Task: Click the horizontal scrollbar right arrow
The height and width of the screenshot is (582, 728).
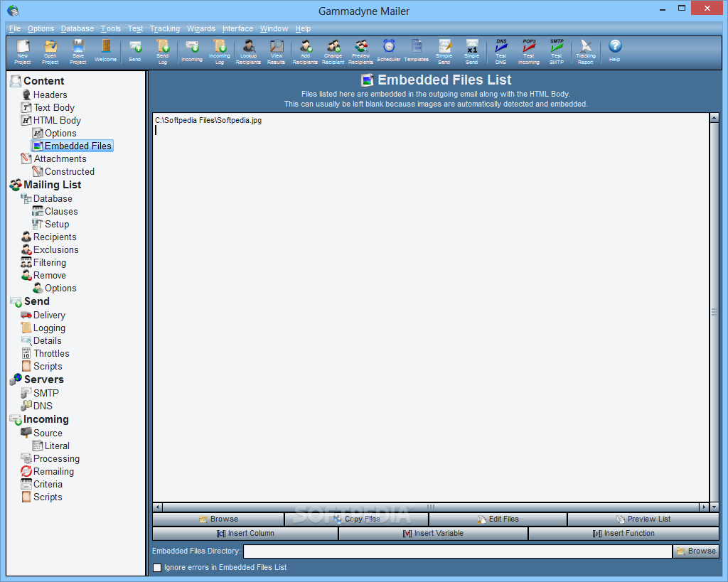Action: (705, 507)
